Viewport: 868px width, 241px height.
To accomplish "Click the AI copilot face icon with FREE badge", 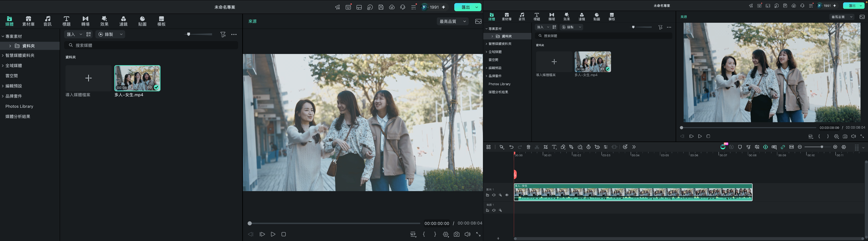I will (723, 147).
